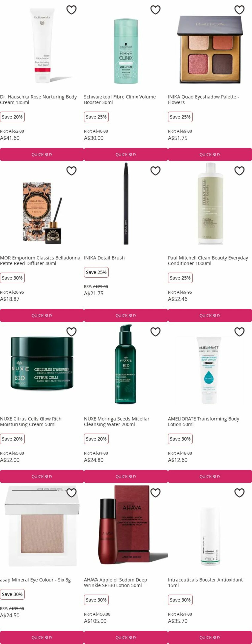Viewport: 252px width, 644px height.
Task: Favorite the AHAVA Apple of Sodom Lotion
Action: [155, 493]
